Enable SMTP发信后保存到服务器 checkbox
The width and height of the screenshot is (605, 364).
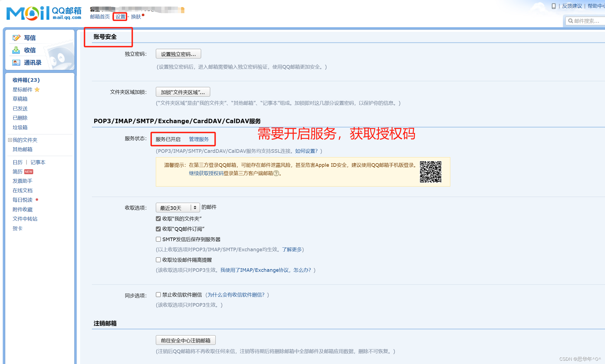158,239
